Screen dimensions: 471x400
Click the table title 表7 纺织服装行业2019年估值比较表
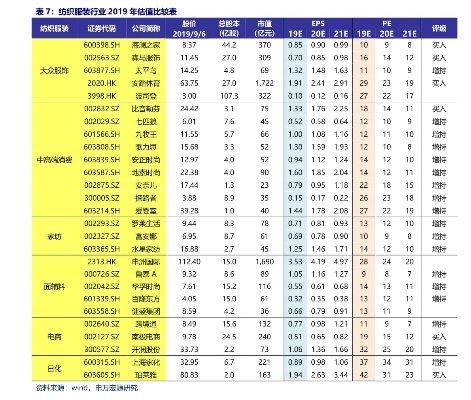click(x=106, y=12)
